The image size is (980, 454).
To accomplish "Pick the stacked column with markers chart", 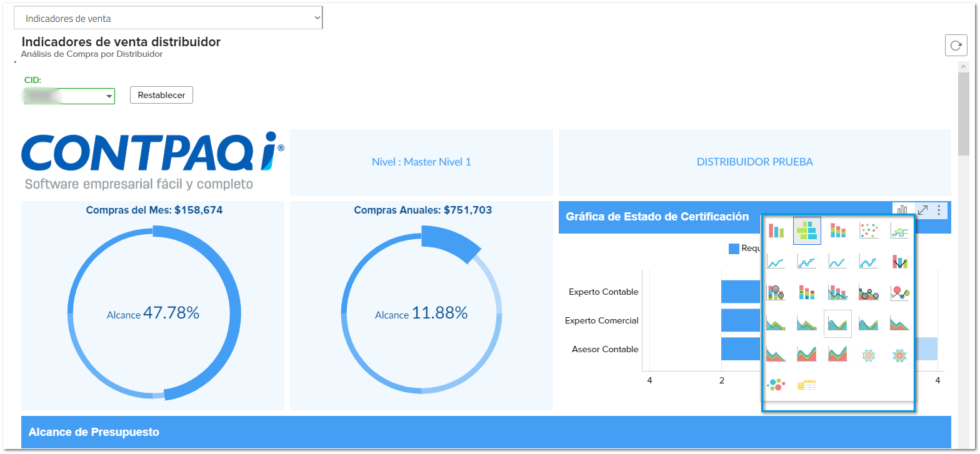I will point(807,292).
